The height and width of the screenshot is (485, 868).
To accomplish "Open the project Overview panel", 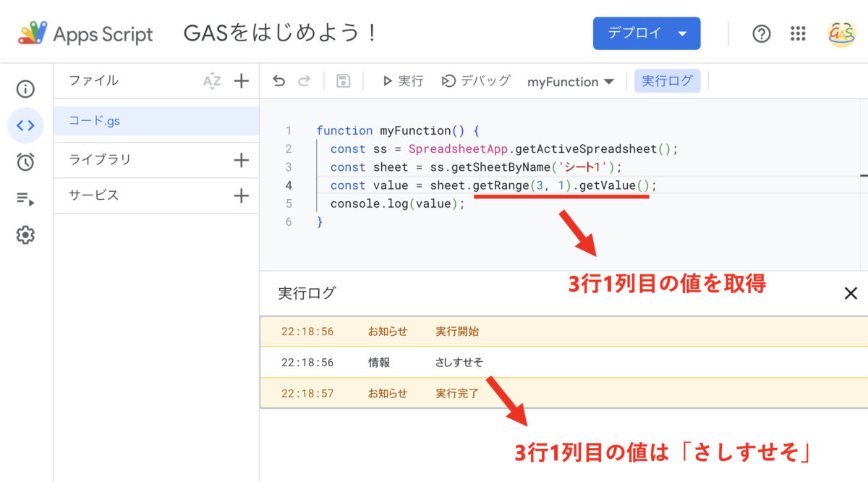I will coord(25,89).
